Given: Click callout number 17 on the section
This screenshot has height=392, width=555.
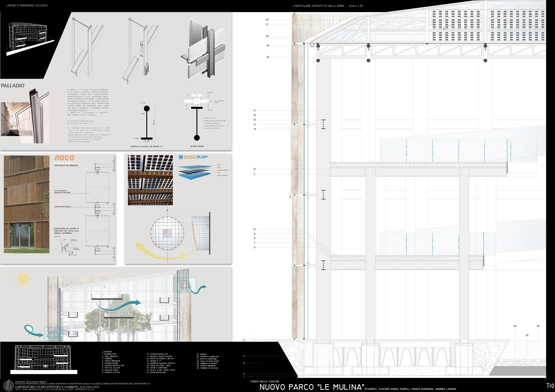Looking at the screenshot, I should point(255,111).
